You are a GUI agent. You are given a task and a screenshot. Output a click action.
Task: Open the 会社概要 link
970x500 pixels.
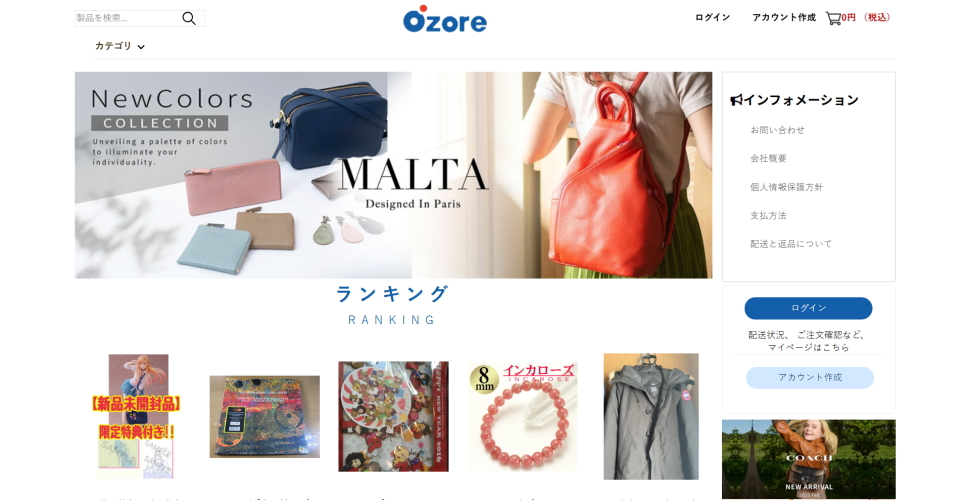[x=768, y=158]
